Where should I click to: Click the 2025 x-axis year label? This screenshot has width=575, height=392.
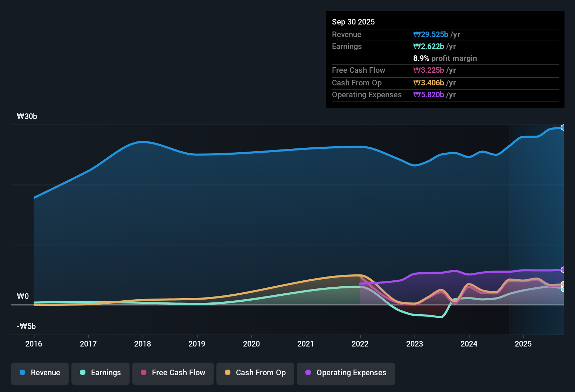(x=523, y=344)
